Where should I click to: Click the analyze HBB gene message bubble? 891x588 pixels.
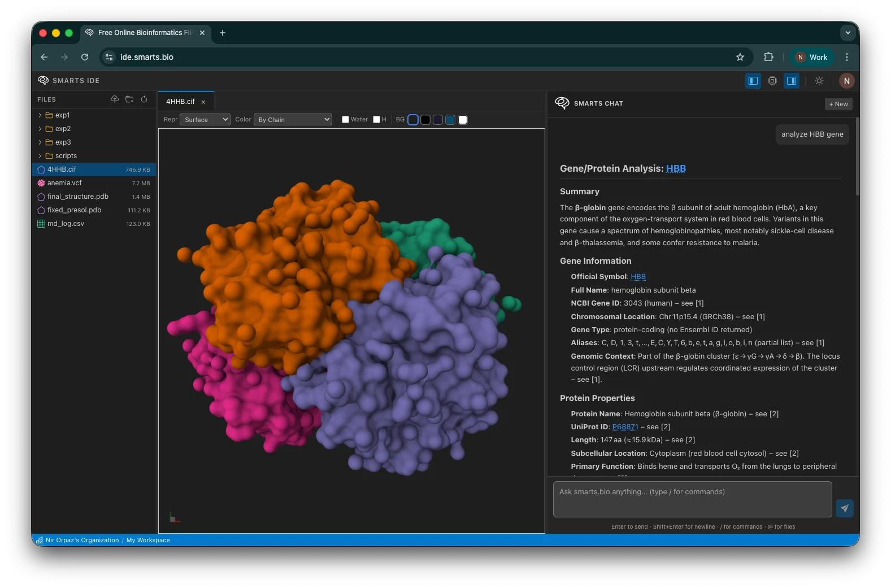pos(812,134)
